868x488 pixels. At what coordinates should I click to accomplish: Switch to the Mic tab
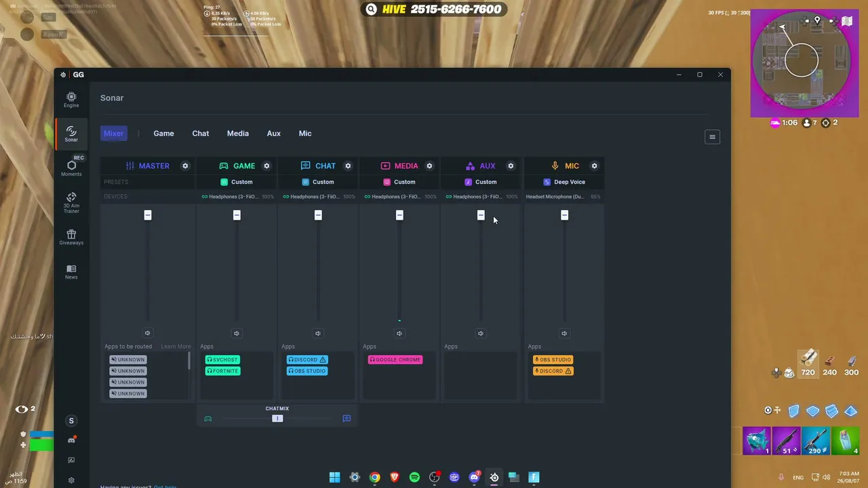(305, 134)
